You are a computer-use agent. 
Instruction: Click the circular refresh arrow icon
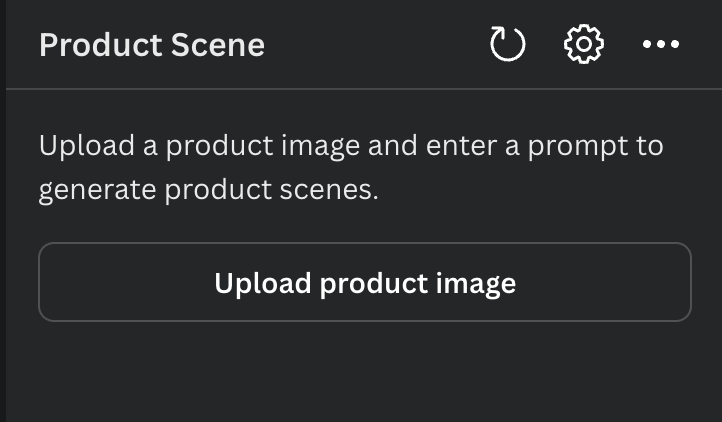tap(507, 44)
